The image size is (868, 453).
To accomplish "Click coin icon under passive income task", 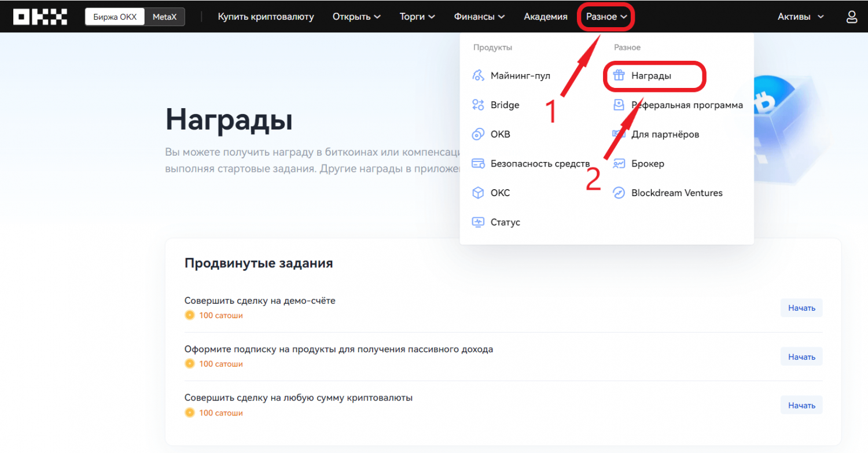I will pyautogui.click(x=190, y=364).
